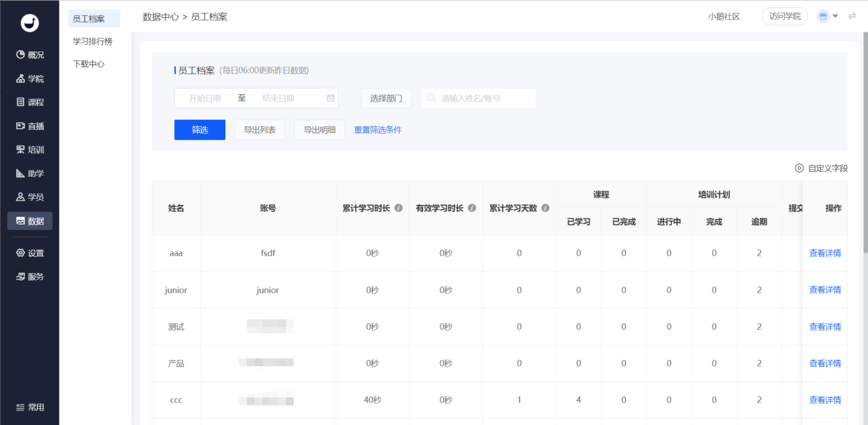Select the 员工档案 submenu item
Screen dimensions: 868x425
click(94, 19)
